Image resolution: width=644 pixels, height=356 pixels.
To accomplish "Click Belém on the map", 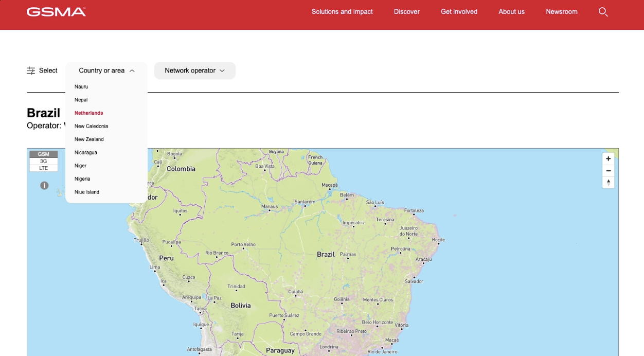I will pos(347,195).
